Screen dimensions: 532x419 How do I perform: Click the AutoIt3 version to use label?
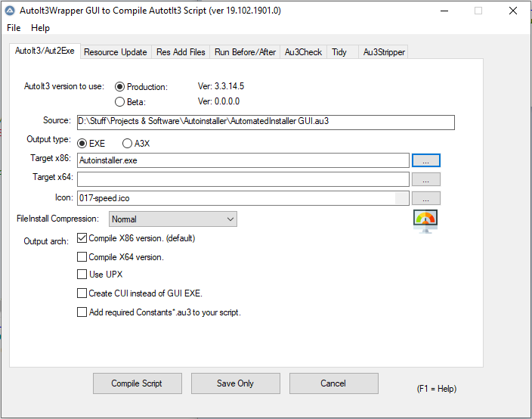(64, 86)
